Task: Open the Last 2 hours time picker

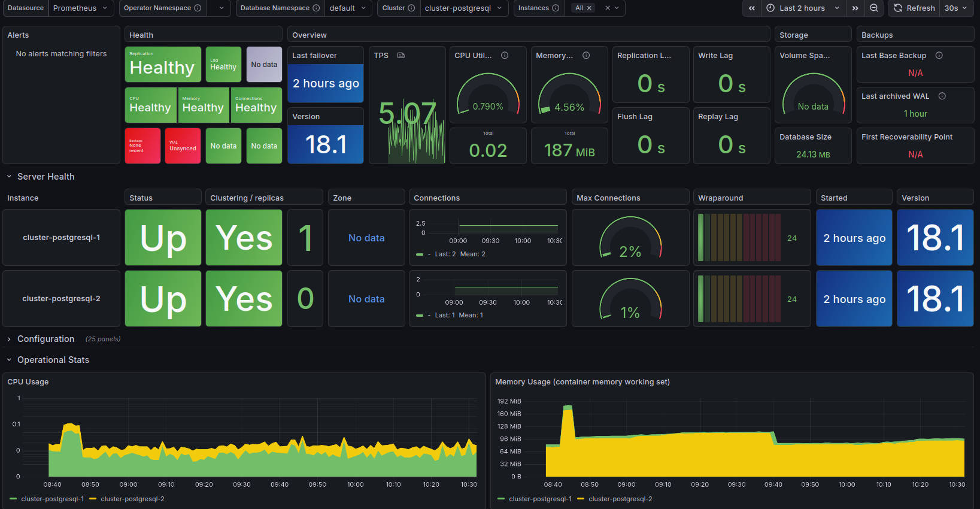Action: tap(803, 8)
